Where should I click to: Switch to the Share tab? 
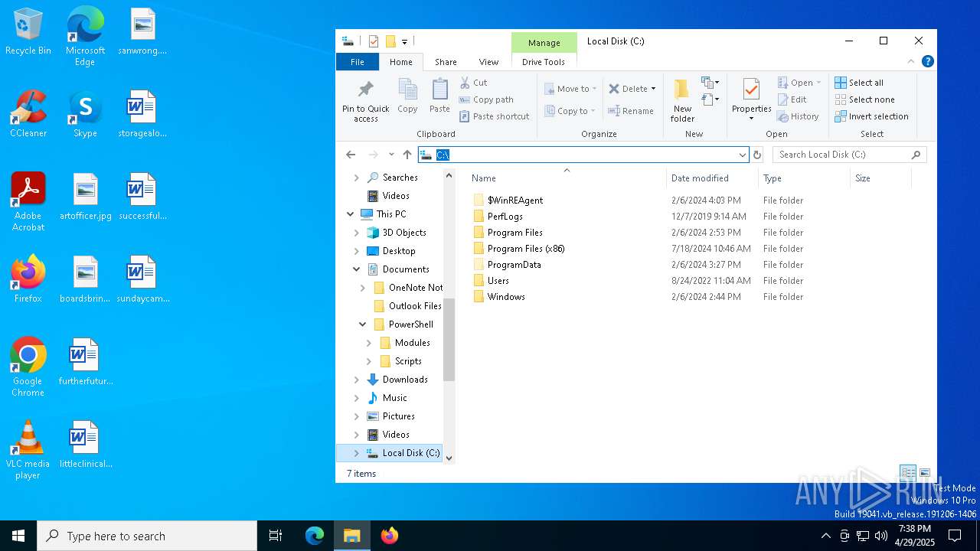(x=446, y=62)
